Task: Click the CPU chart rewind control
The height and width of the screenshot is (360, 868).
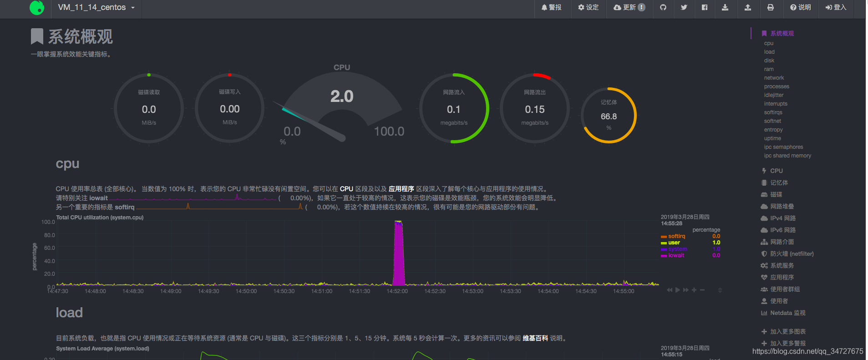Action: 670,290
